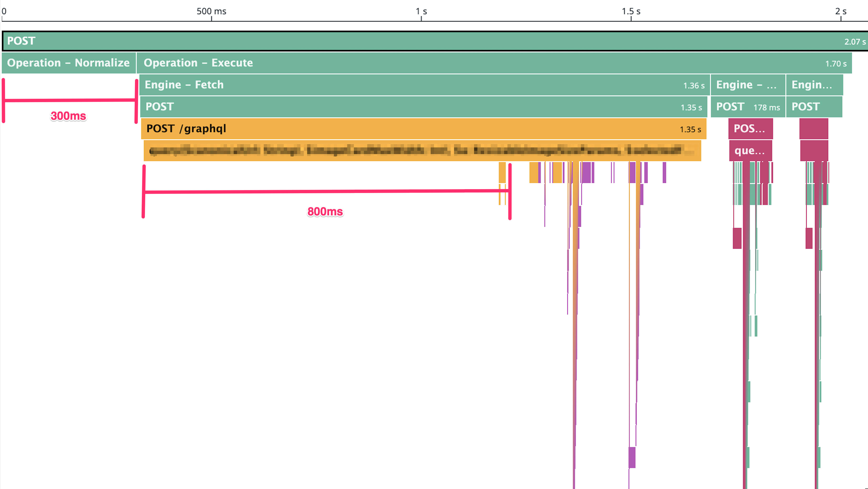Click the crimson POS... span under the 178 ms POST
868x489 pixels.
pyautogui.click(x=751, y=129)
